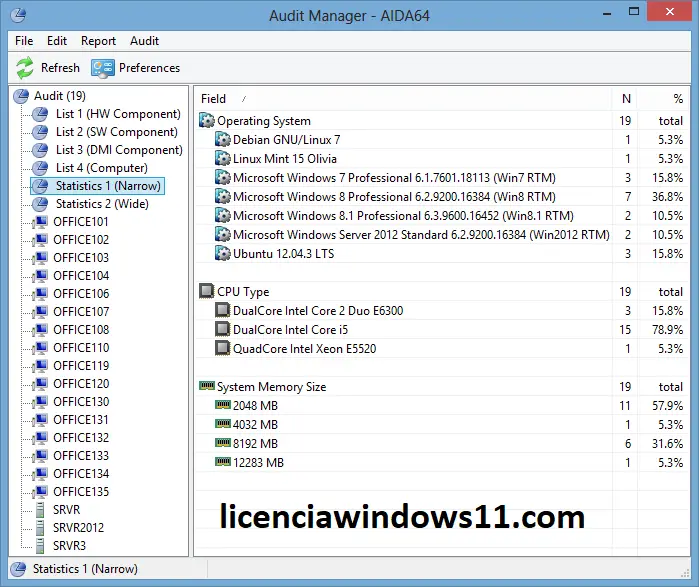Click the Preferences button label
Image resolution: width=699 pixels, height=587 pixels.
[149, 68]
